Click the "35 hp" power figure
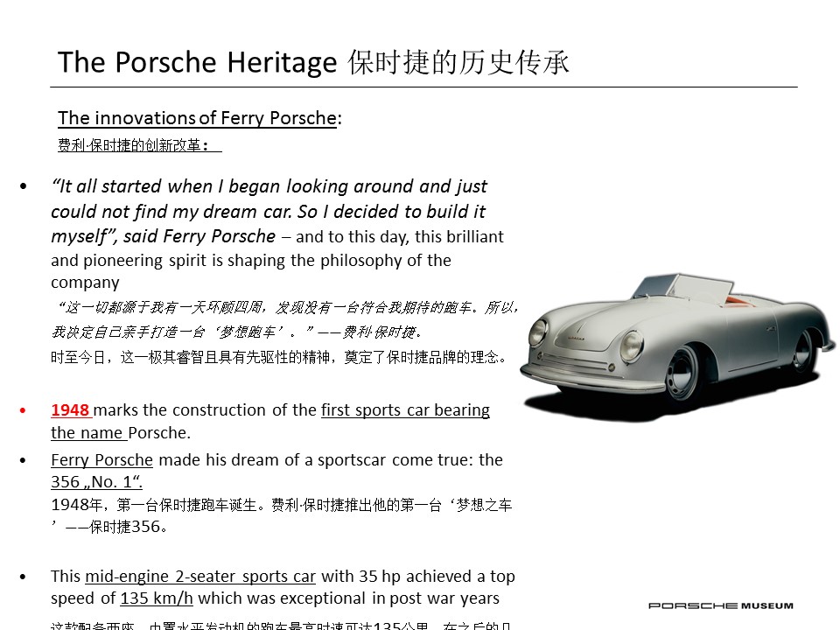The width and height of the screenshot is (840, 630). click(x=380, y=577)
